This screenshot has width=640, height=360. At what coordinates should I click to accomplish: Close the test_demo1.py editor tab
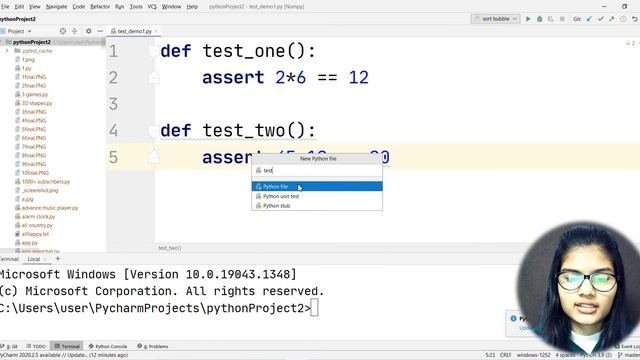click(x=156, y=31)
